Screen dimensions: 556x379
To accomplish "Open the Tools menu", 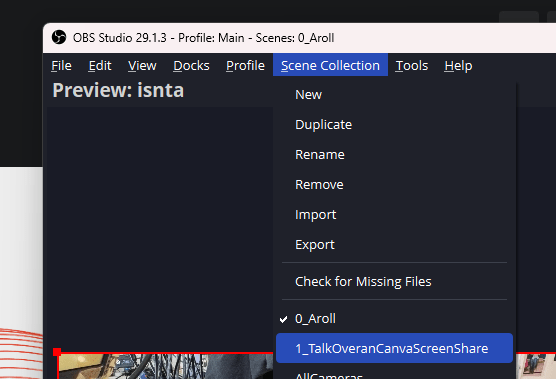I will [412, 66].
